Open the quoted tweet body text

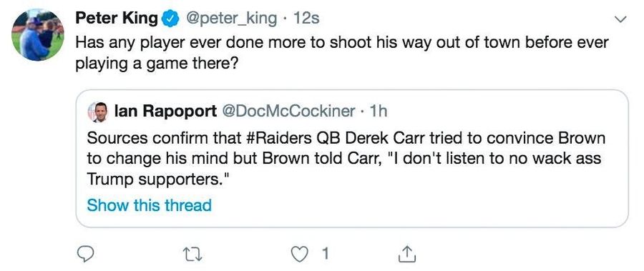click(x=346, y=158)
